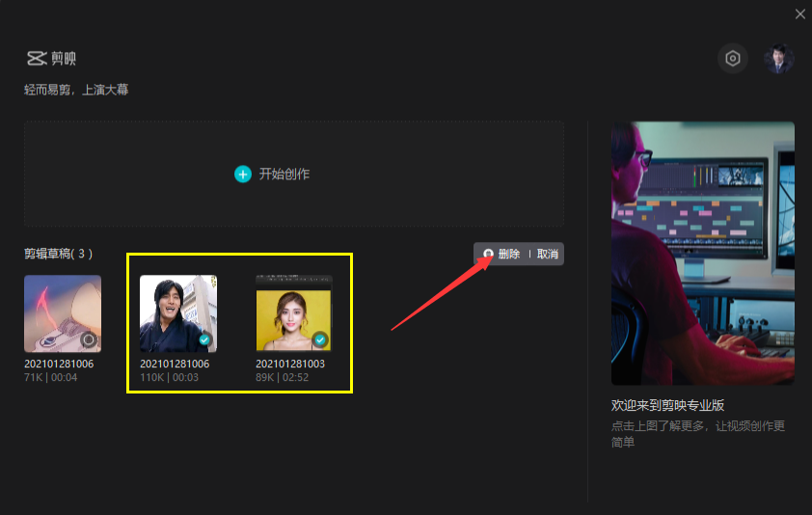Click the 删除 button to delete selected drafts
Screen dimensions: 812x515
(501, 254)
